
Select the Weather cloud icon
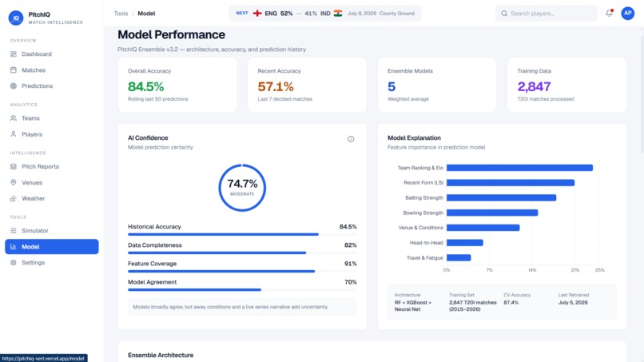13,198
